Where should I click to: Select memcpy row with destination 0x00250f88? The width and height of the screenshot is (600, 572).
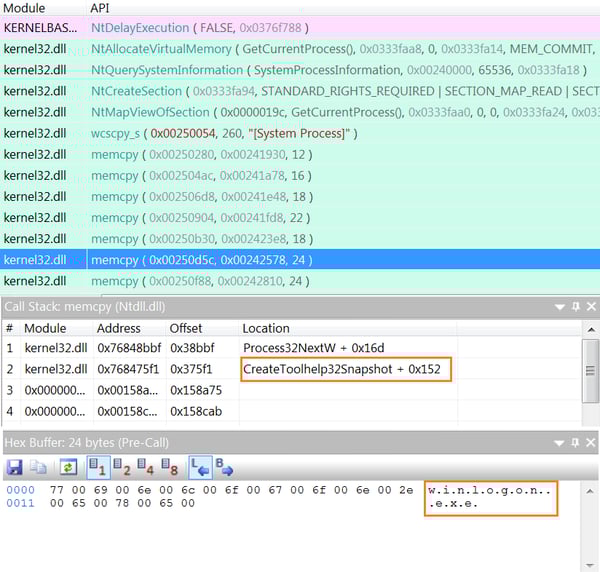pos(300,281)
